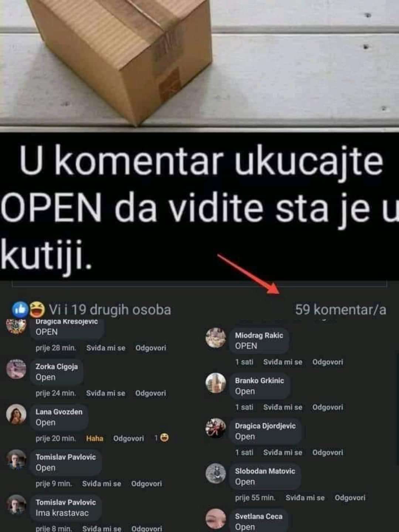This screenshot has width=399, height=532.
Task: Reply to Slobodan Matovic's comment
Action: [350, 498]
